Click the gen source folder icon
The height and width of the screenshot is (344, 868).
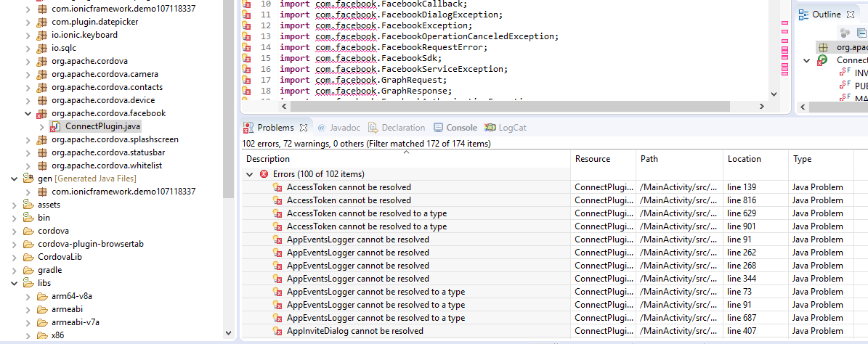(x=28, y=179)
